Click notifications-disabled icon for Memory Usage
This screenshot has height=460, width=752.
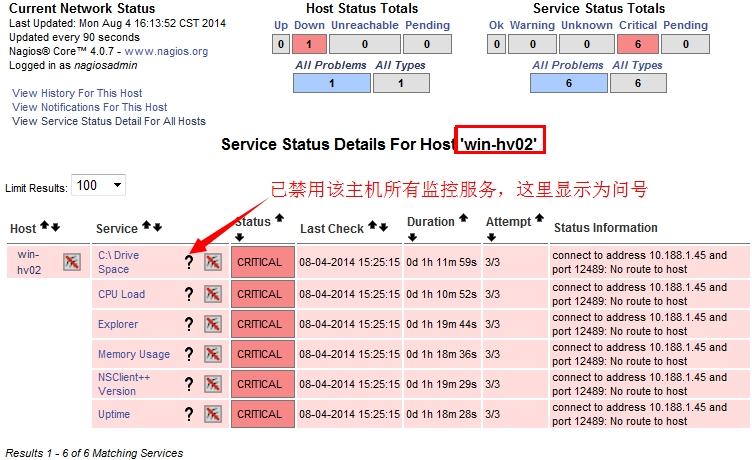(212, 354)
